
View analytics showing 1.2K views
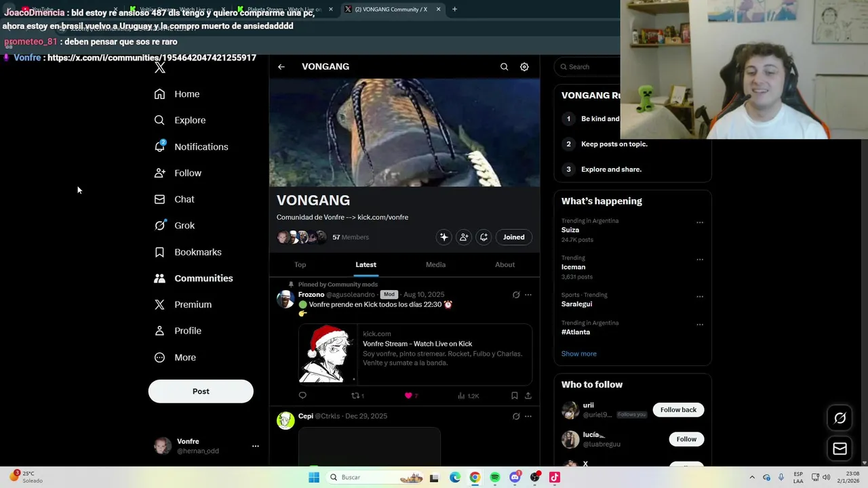tap(468, 396)
